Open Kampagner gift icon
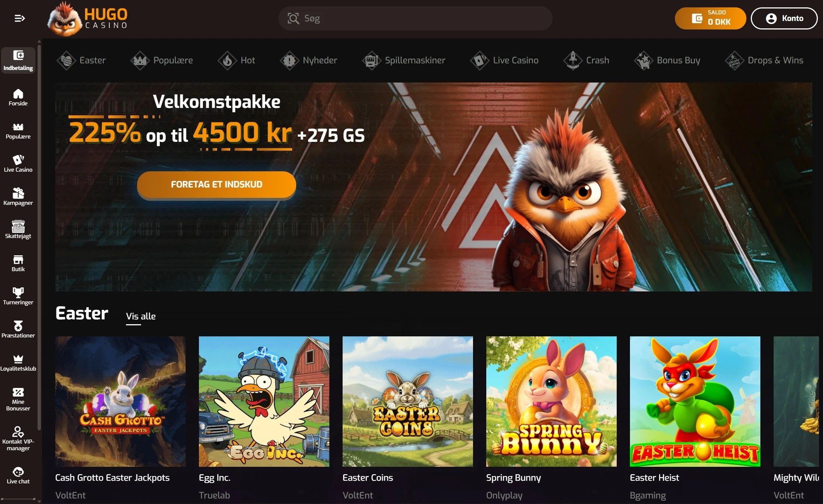The width and height of the screenshot is (823, 504). click(x=18, y=193)
